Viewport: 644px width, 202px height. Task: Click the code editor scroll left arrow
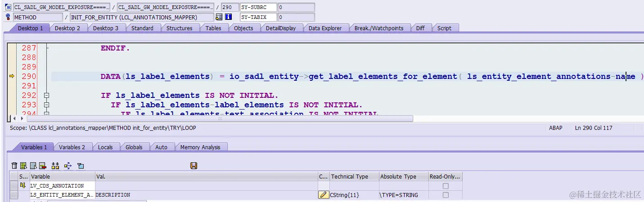coord(15,119)
